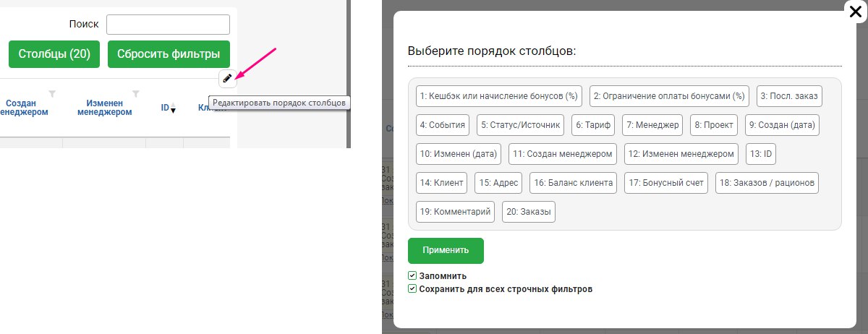Select the 16: Баланс клиента chip
The height and width of the screenshot is (334, 868).
pyautogui.click(x=573, y=183)
